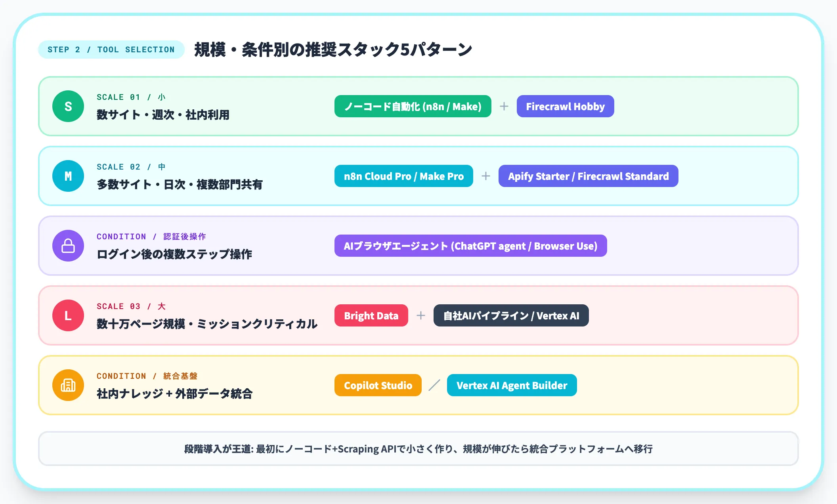Click the slash separator after Copilot Studio
This screenshot has height=504, width=837.
point(434,385)
